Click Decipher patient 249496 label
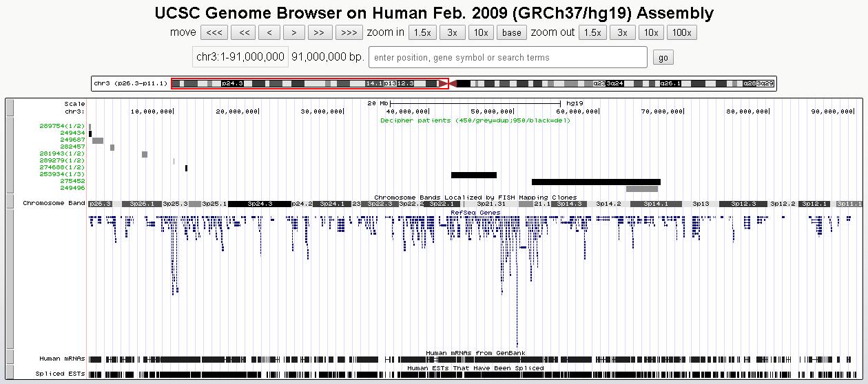 tap(72, 188)
